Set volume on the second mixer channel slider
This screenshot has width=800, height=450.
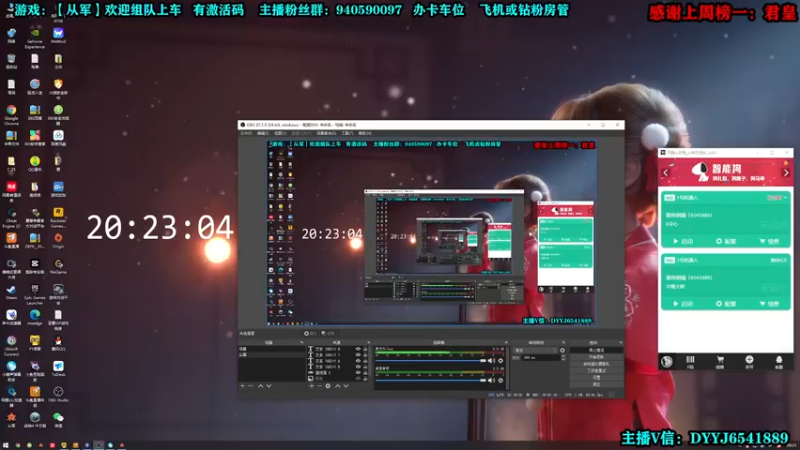tap(431, 380)
